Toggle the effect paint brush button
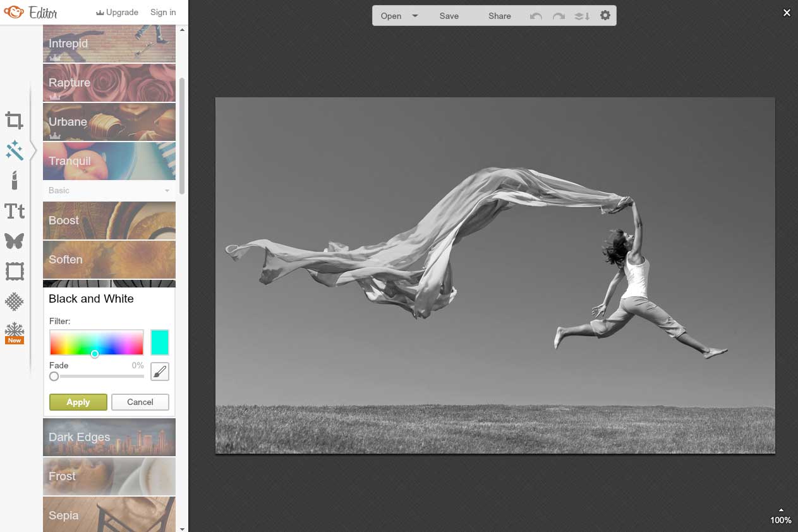 tap(160, 372)
